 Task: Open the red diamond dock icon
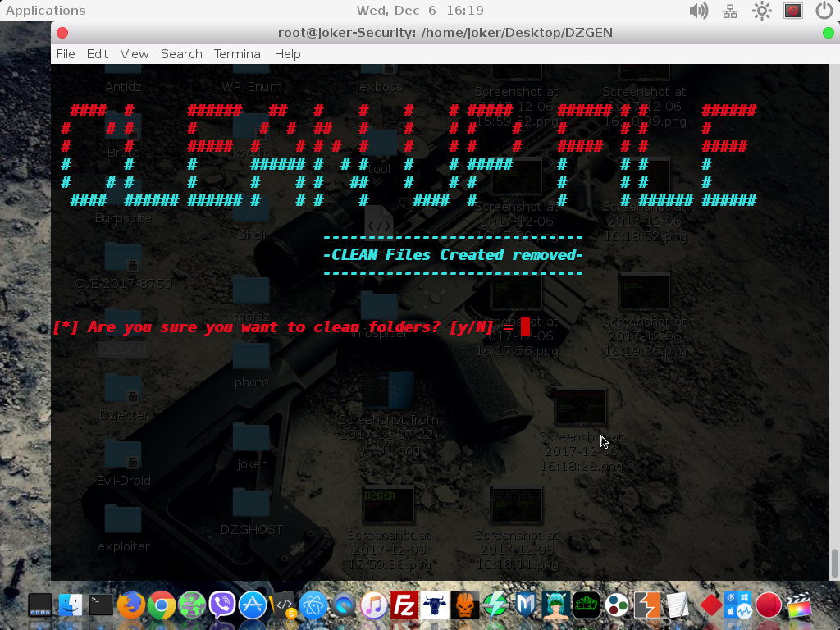point(711,605)
